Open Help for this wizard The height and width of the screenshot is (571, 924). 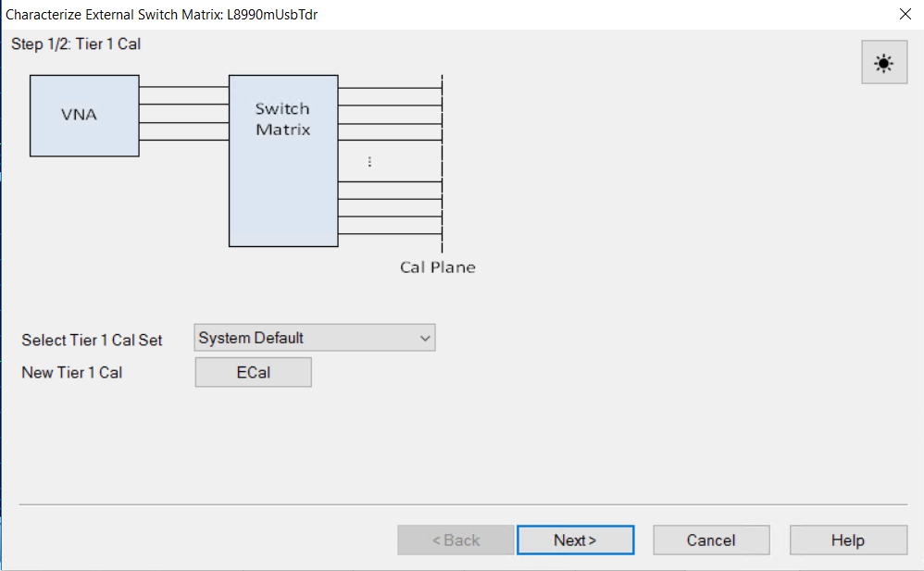click(847, 540)
